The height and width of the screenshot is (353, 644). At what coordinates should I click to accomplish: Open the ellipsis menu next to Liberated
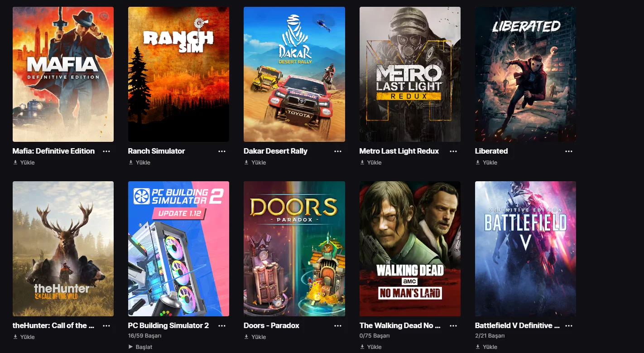point(569,151)
